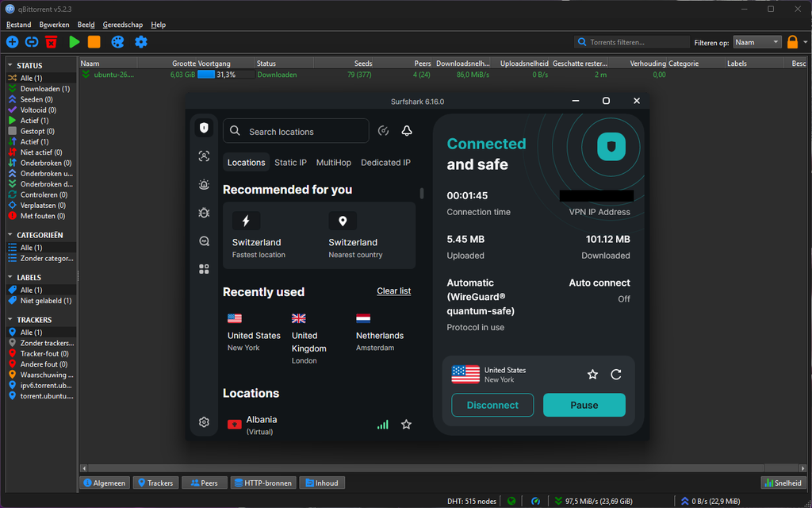Focus the Torrents filteren search box
Image resolution: width=812 pixels, height=508 pixels.
coord(632,43)
